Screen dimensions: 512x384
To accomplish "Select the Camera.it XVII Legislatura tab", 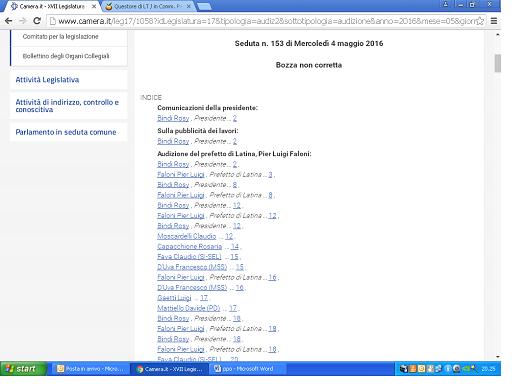I will pyautogui.click(x=52, y=6).
